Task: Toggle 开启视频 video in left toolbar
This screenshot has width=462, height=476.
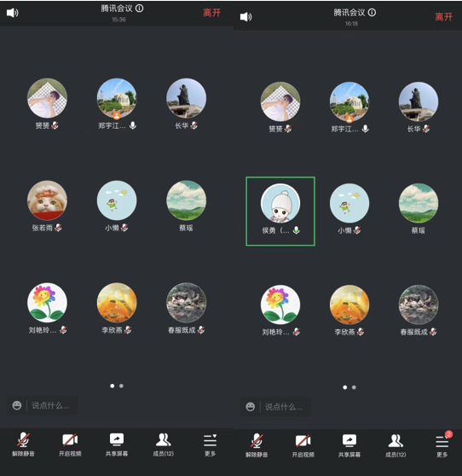Action: click(70, 444)
